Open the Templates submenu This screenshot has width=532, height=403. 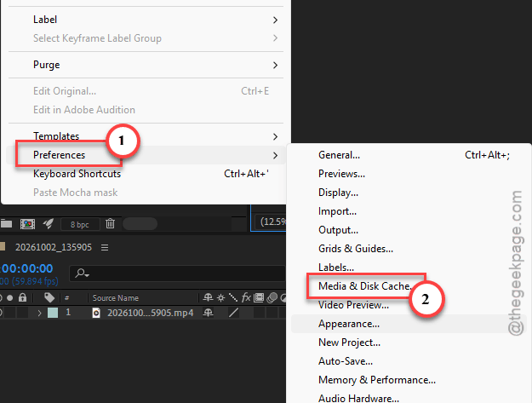(x=146, y=136)
